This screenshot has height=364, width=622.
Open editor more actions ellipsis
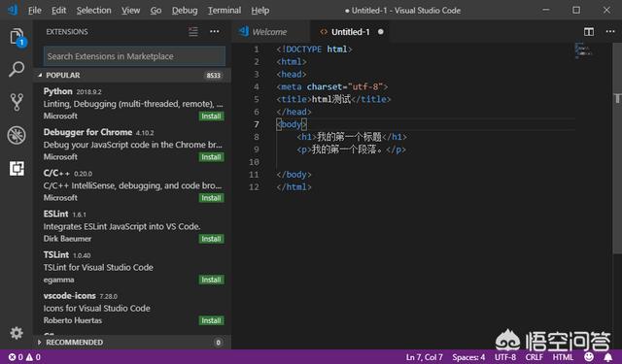(x=610, y=31)
